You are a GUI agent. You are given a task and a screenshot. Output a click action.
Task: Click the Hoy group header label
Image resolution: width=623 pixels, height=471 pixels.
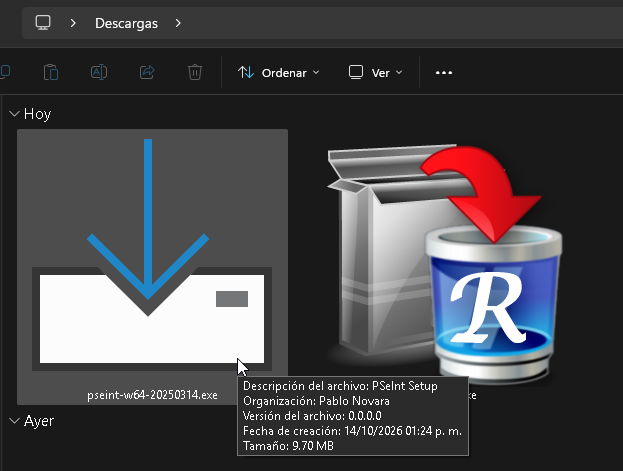(37, 114)
